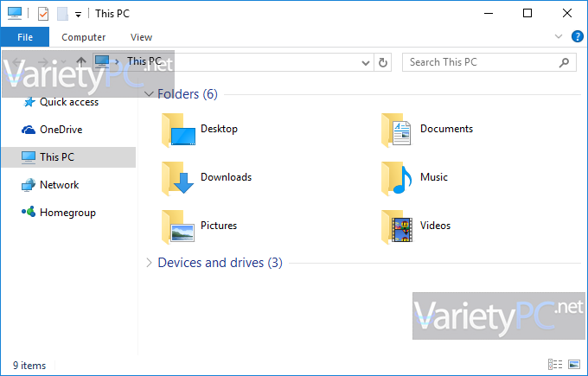The width and height of the screenshot is (588, 376).
Task: Close the This PC window
Action: (567, 13)
